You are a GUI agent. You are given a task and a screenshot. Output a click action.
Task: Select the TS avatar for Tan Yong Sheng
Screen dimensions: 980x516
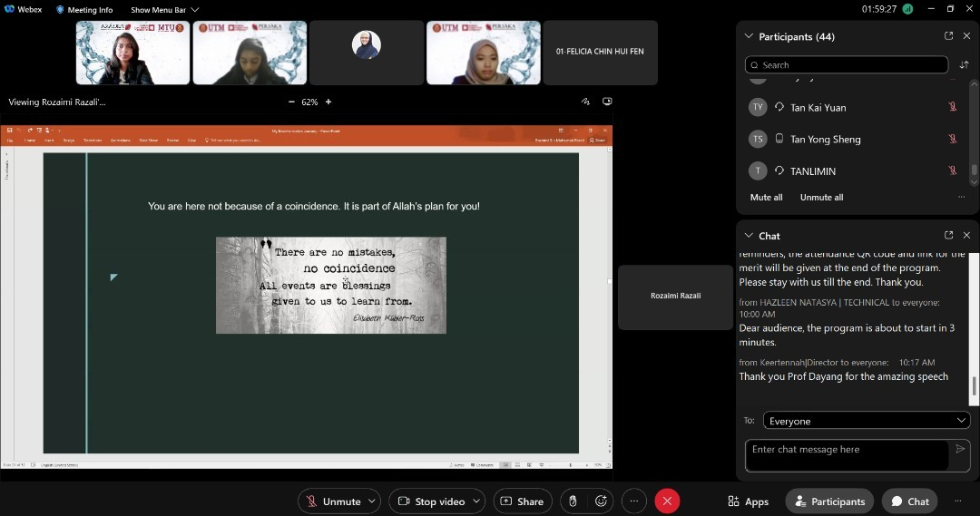[758, 139]
